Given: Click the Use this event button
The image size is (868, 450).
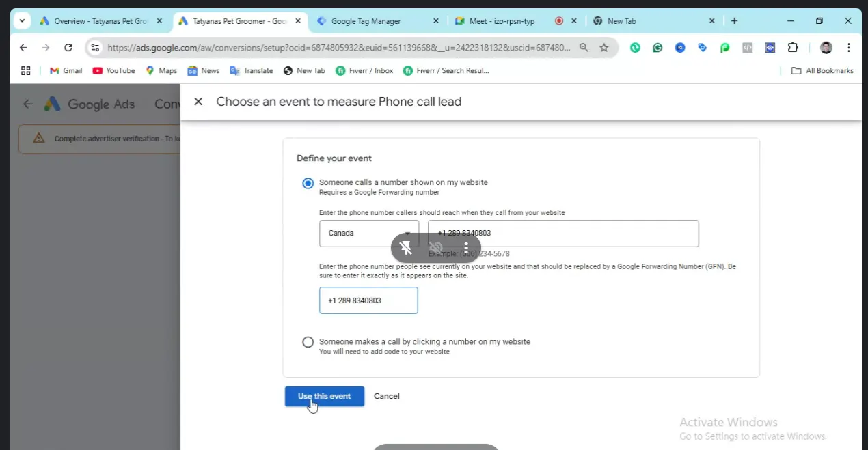Looking at the screenshot, I should (325, 396).
